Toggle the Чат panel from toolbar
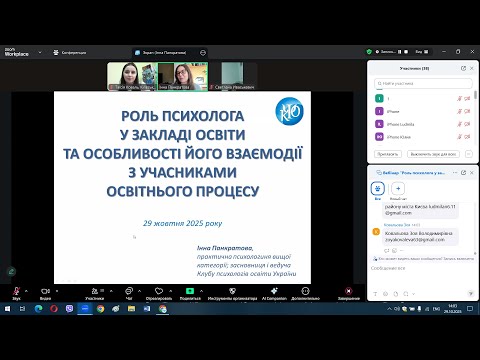 point(129,293)
